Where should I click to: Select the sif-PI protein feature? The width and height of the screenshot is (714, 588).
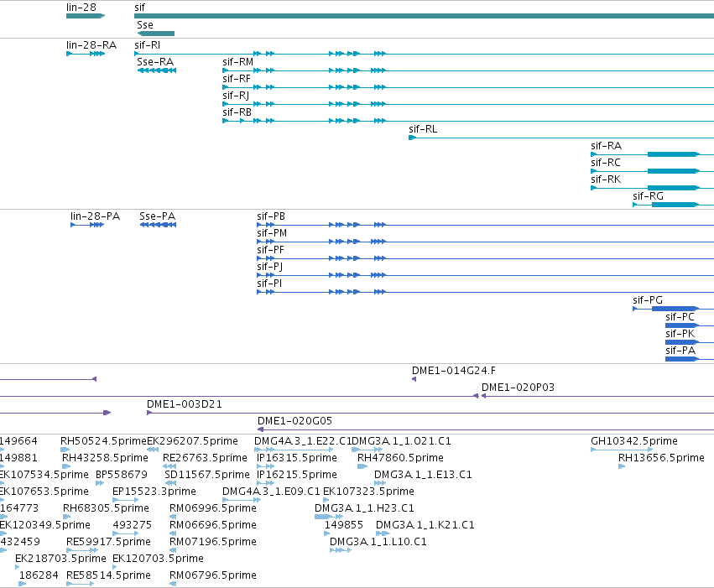pos(486,292)
